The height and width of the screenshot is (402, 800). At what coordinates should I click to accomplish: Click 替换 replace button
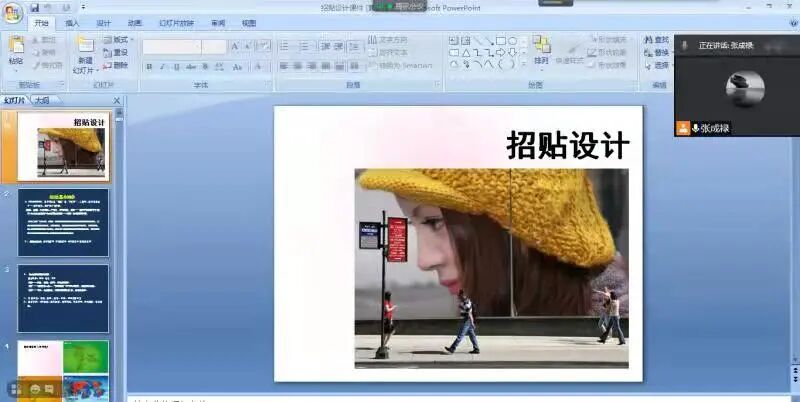pyautogui.click(x=657, y=53)
